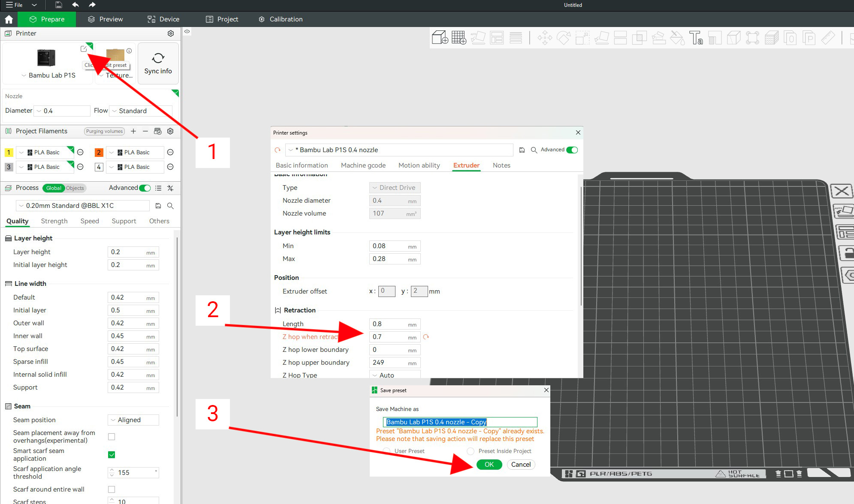Open the Project Filaments settings gear
854x504 pixels.
[170, 131]
